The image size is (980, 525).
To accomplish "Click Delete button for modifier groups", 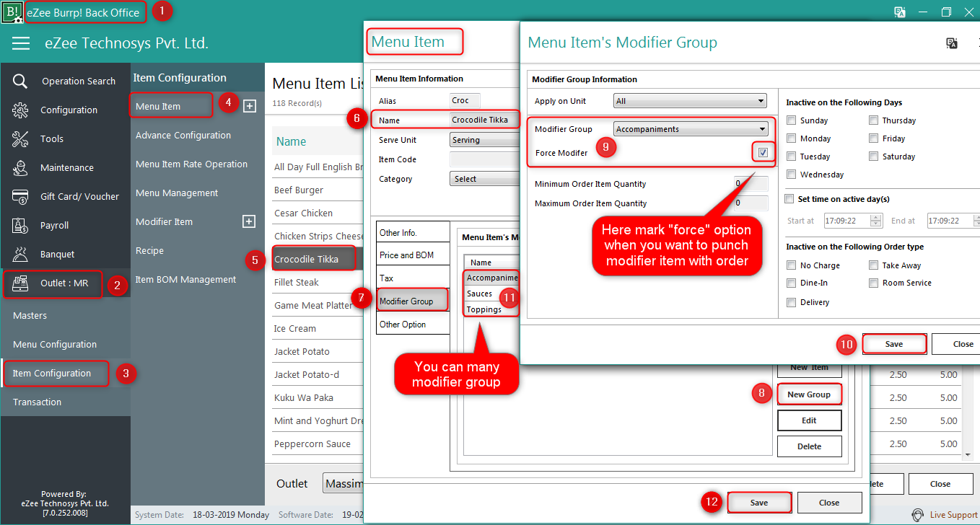I will 809,446.
